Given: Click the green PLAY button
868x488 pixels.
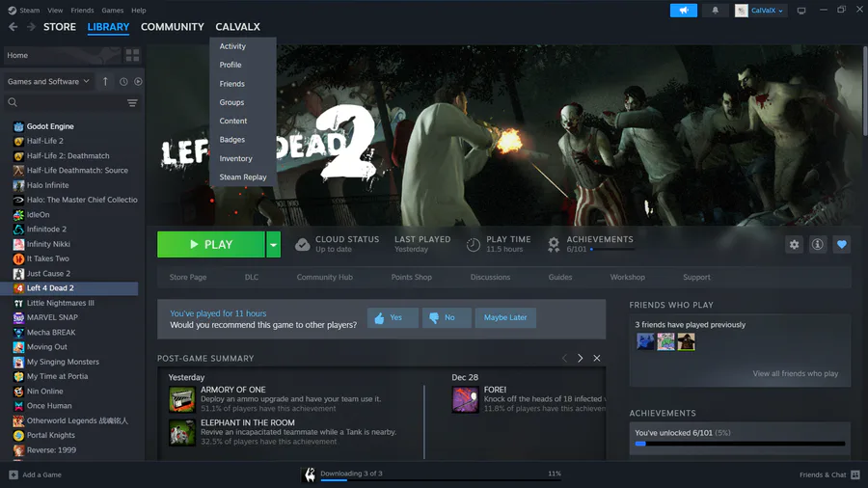Looking at the screenshot, I should coord(211,245).
